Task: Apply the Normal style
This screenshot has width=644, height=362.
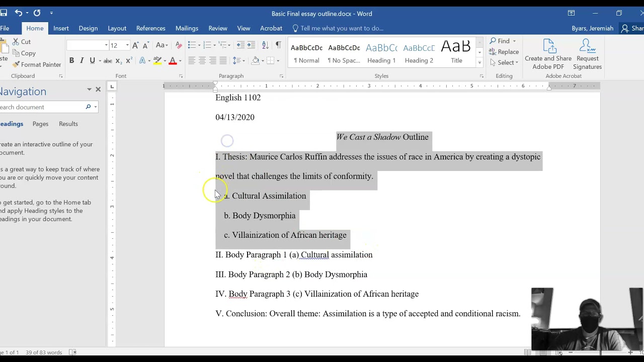Action: [x=306, y=53]
